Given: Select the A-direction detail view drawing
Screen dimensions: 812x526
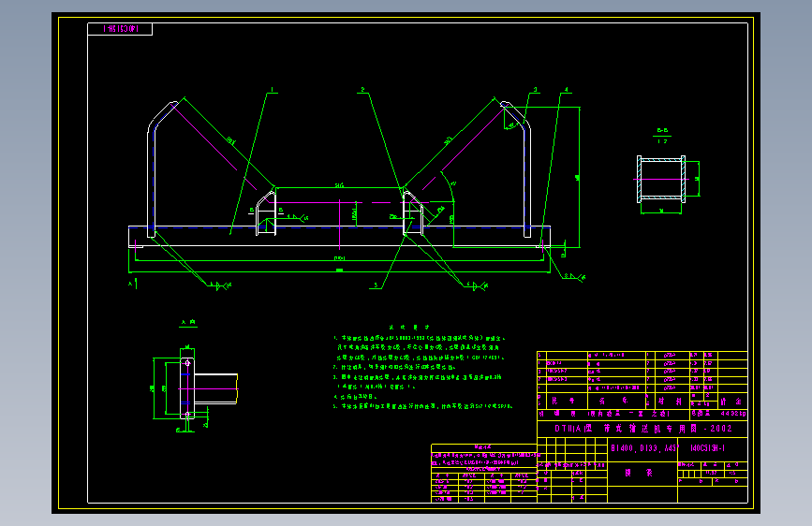Looking at the screenshot, I should point(196,389).
